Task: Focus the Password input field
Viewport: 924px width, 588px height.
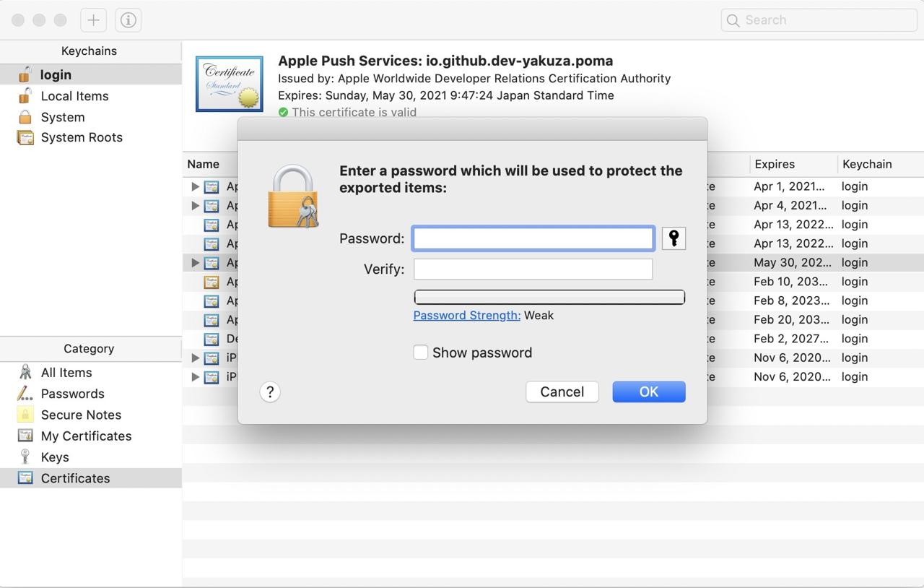Action: (x=533, y=238)
